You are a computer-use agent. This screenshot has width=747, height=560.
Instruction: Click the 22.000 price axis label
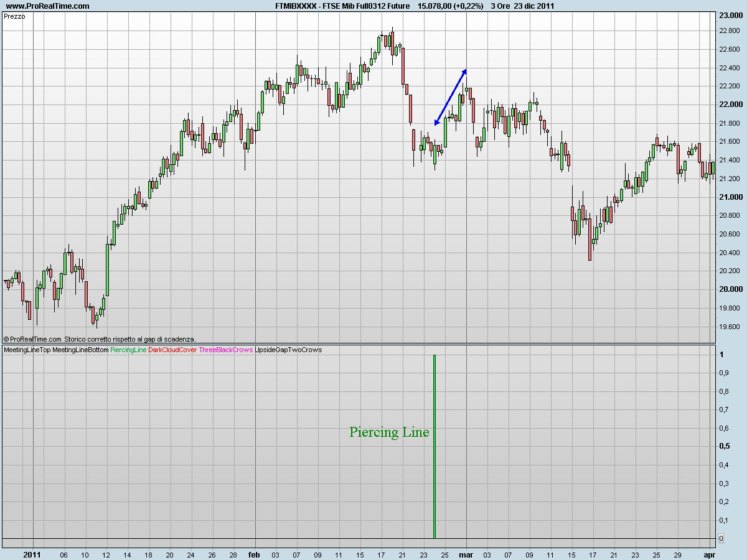(x=730, y=105)
